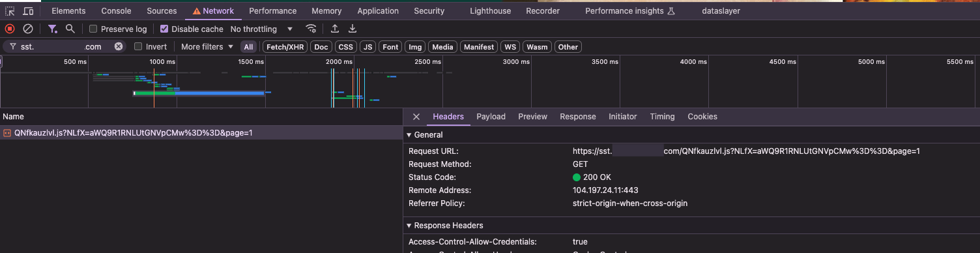The image size is (980, 253).
Task: Close the request details pane
Action: [x=416, y=117]
